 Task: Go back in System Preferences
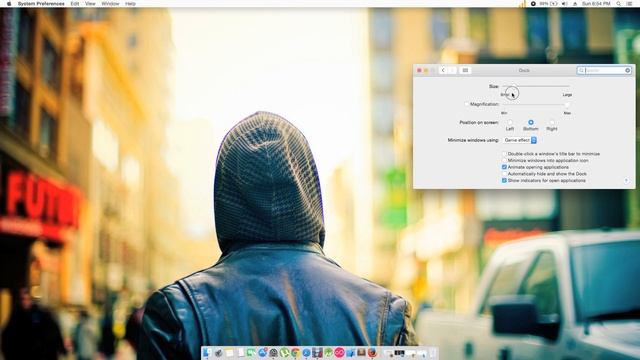443,70
